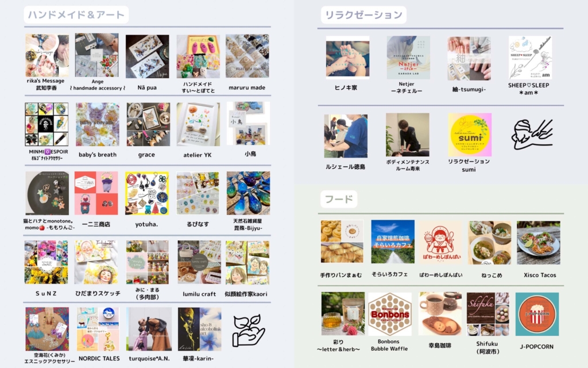Viewport: 588px width, 368px height.
Task: Click the maruru made label
Action: pos(247,87)
